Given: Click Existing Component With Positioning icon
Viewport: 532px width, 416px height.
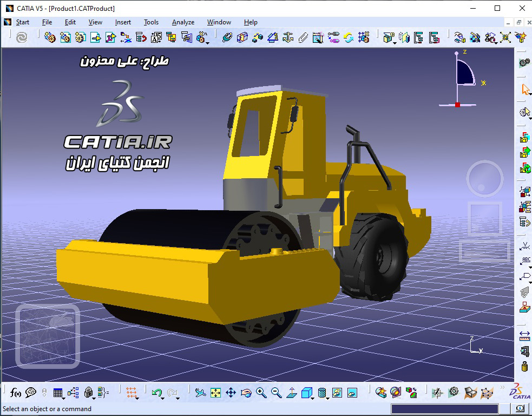Looking at the screenshot, I should (x=110, y=37).
